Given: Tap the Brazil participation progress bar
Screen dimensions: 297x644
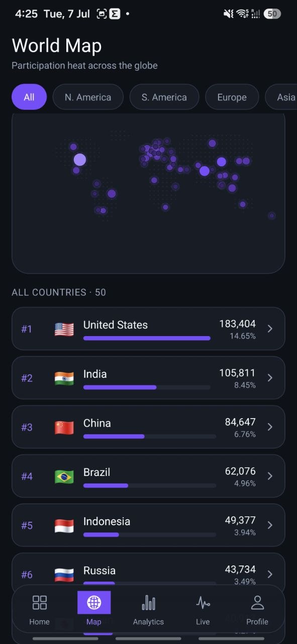Looking at the screenshot, I should click(150, 486).
